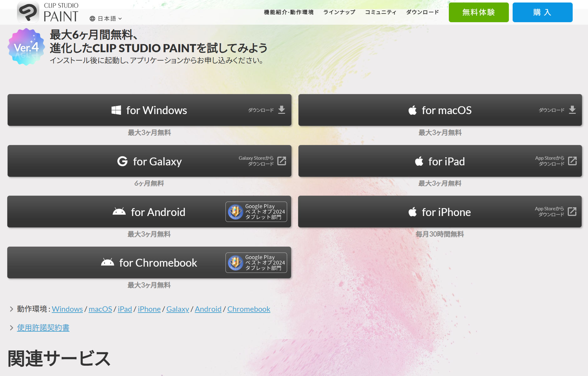
Task: Open the 機能紹介·動作環境 menu item
Action: click(x=288, y=12)
